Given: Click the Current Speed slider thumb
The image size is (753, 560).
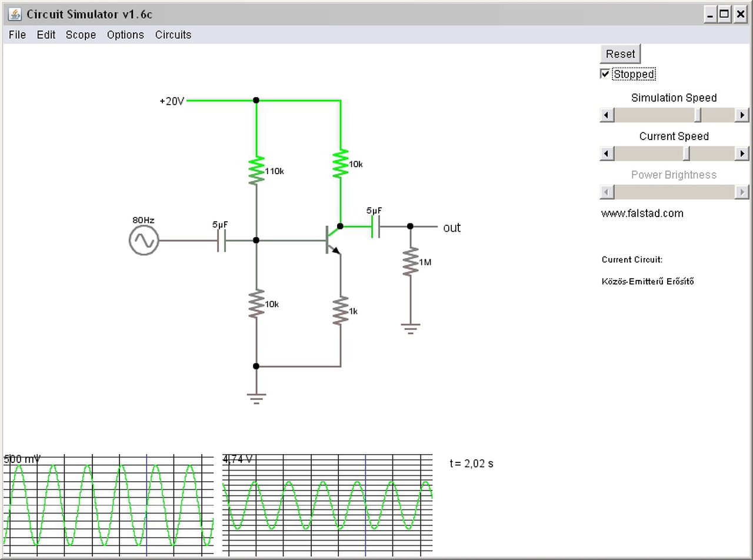Looking at the screenshot, I should tap(686, 154).
